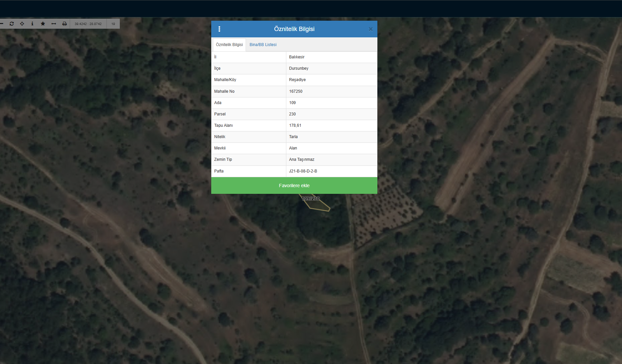The height and width of the screenshot is (364, 622).
Task: Click the 109/230 parcel label on map
Action: [x=311, y=199]
